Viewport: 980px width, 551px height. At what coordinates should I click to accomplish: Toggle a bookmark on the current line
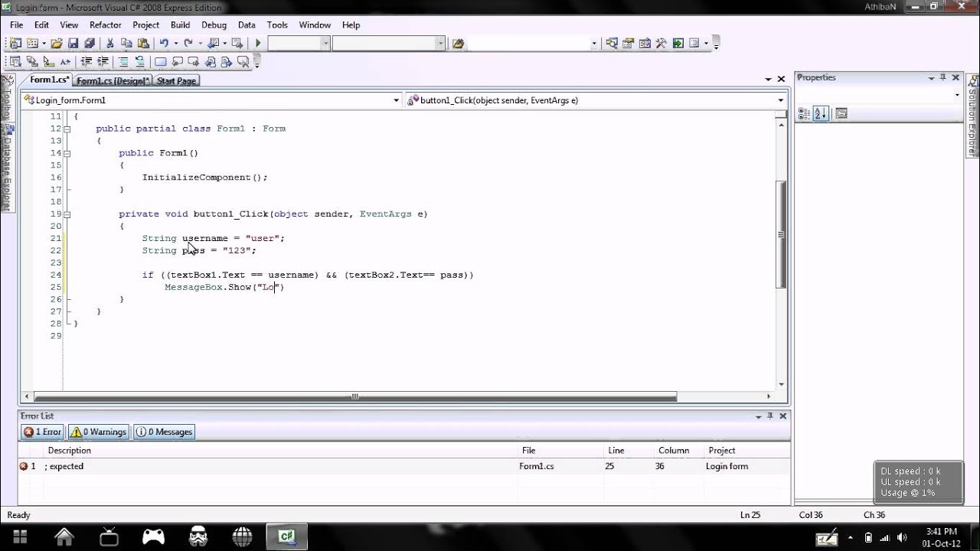160,62
